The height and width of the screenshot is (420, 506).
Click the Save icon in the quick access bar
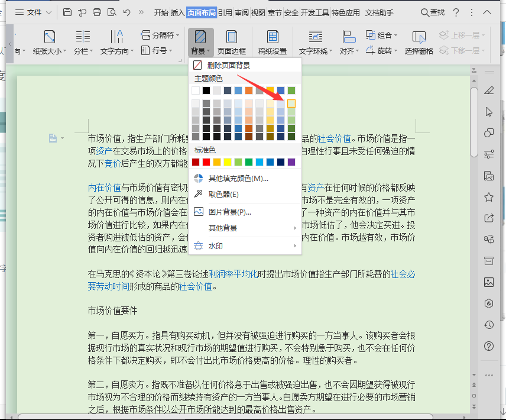(x=67, y=12)
